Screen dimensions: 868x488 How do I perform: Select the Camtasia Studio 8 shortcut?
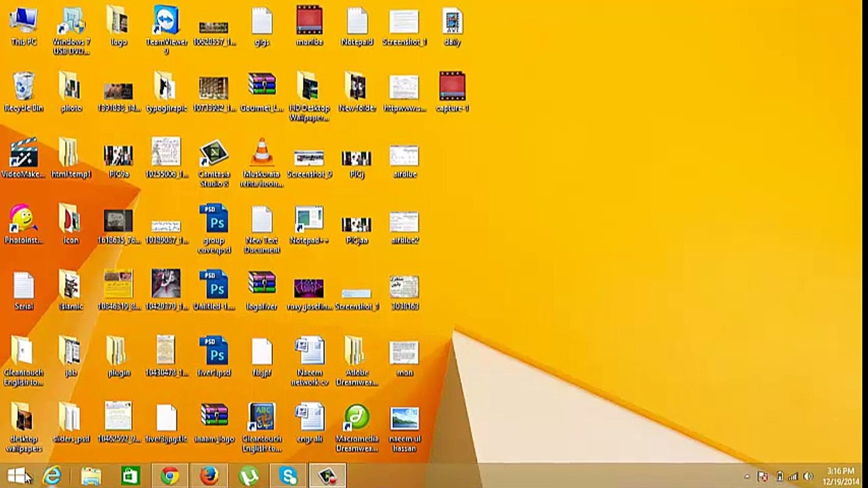pos(214,163)
